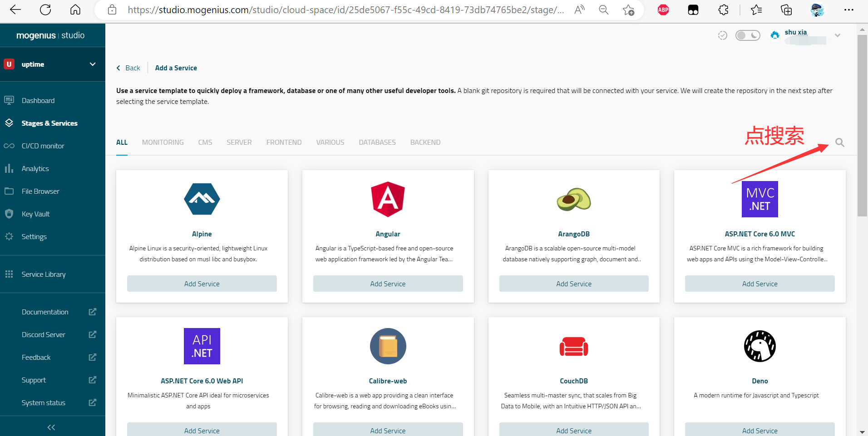Switch to the FRONTEND tab
Image resolution: width=868 pixels, height=436 pixels.
[284, 142]
